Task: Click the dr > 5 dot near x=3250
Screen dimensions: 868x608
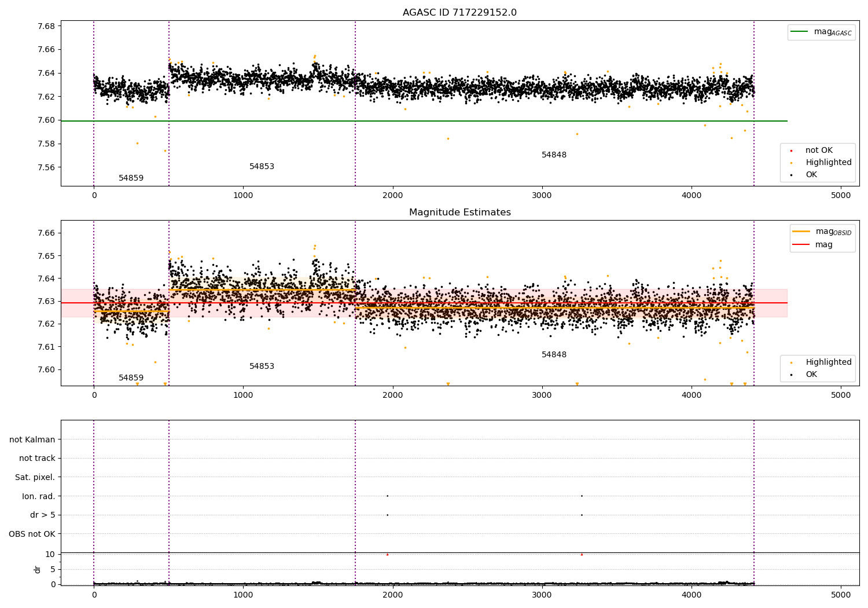Action: pos(582,515)
